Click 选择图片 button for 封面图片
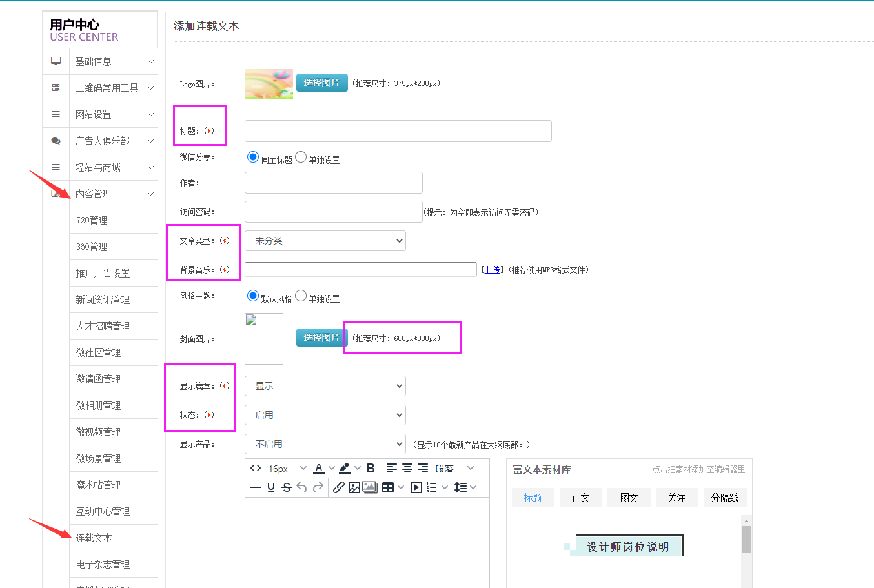This screenshot has width=874, height=588. coord(321,338)
